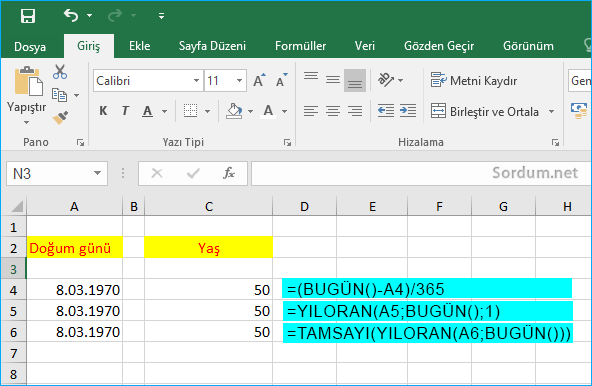Viewport: 592px width, 386px height.
Task: Open Birleştir ve Ortala dropdown arrow
Action: point(551,111)
